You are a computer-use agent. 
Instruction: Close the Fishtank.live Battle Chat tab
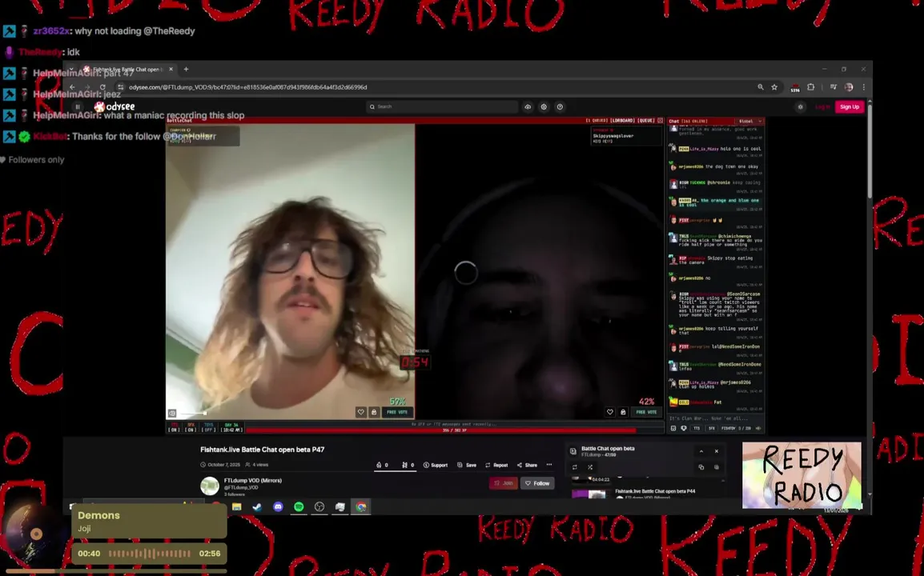click(171, 69)
